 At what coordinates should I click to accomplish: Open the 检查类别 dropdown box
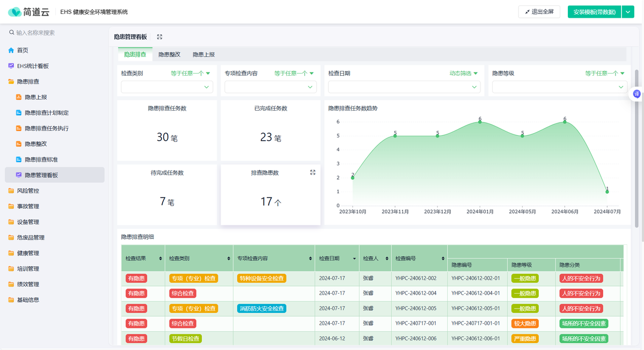tap(167, 87)
